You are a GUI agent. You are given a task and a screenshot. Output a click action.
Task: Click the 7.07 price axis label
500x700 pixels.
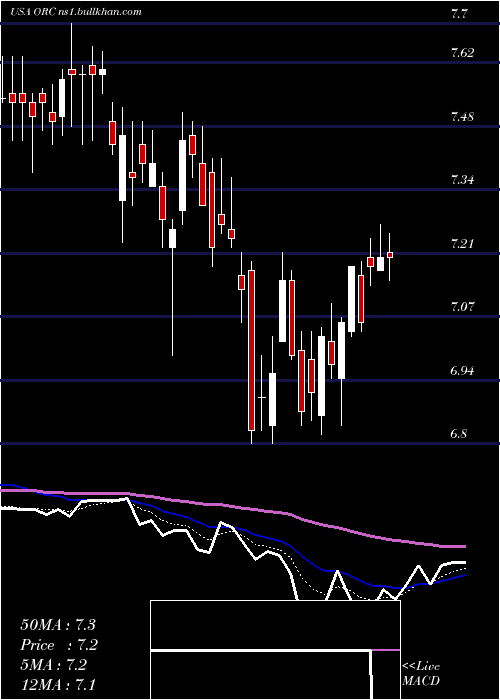pos(462,307)
